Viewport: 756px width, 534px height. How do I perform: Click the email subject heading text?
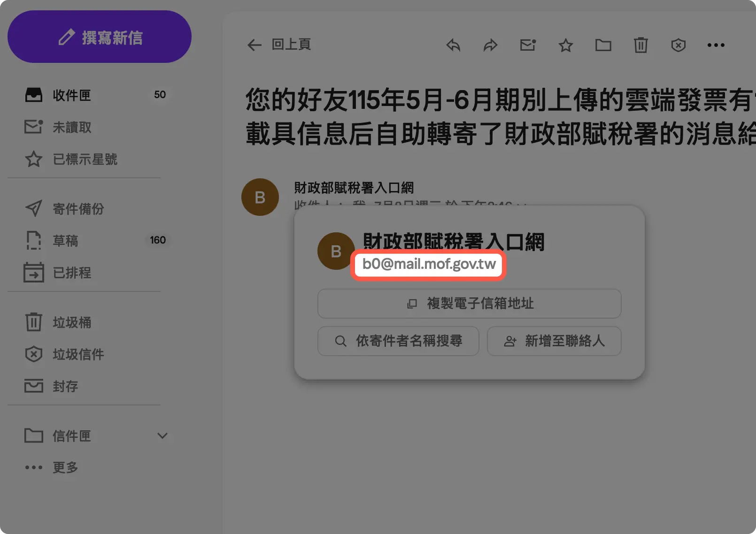coord(501,117)
